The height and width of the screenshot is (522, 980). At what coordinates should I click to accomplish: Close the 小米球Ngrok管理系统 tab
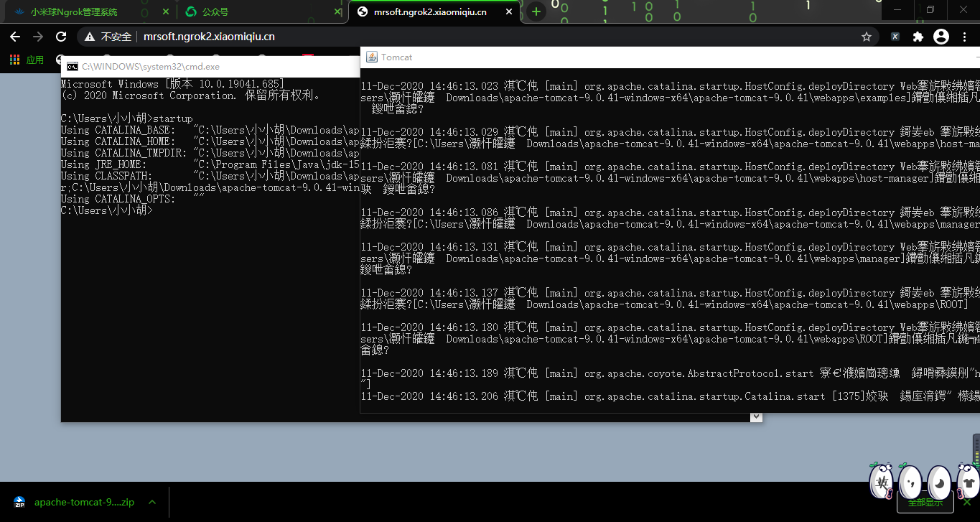tap(165, 11)
